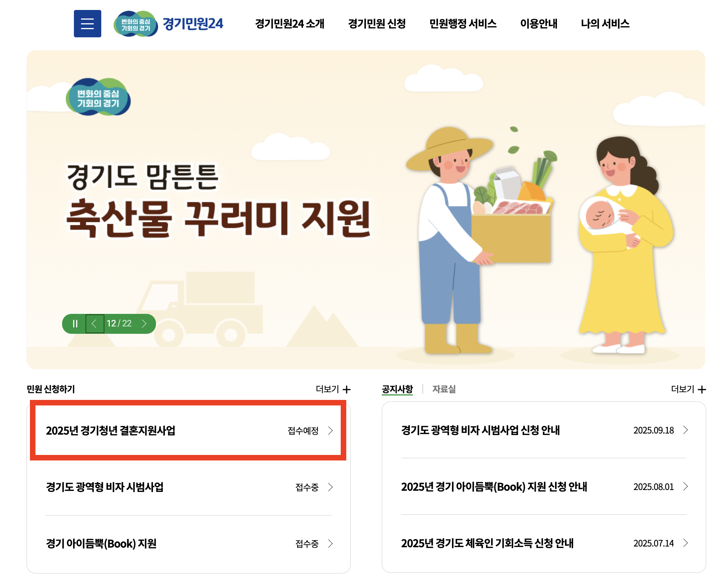Open 경기 아이듬뿍(Book) 지원 application
The width and height of the screenshot is (728, 579).
101,544
